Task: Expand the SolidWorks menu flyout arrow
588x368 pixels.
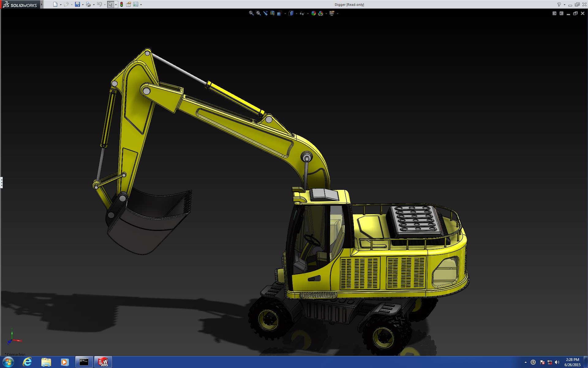Action: pyautogui.click(x=42, y=4)
